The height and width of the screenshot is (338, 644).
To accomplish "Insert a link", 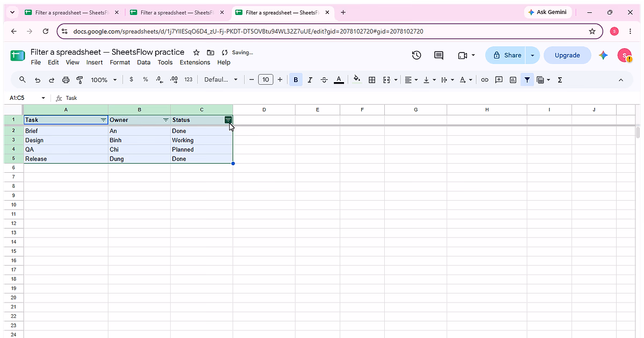I will (485, 79).
